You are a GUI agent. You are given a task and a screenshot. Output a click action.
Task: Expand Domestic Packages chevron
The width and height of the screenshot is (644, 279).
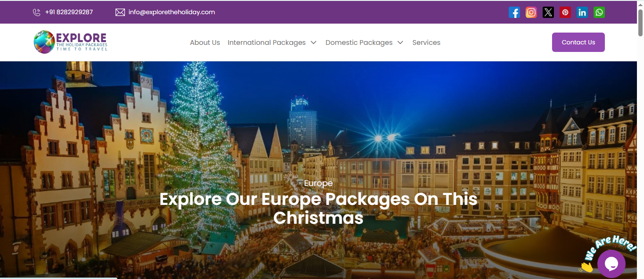point(400,42)
